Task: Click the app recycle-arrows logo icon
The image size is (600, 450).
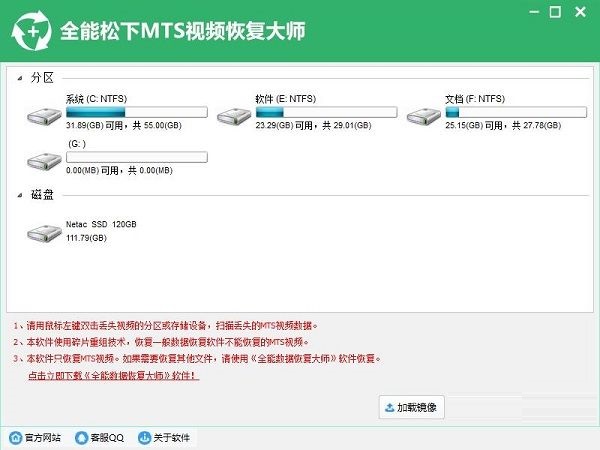Action: pos(31,31)
